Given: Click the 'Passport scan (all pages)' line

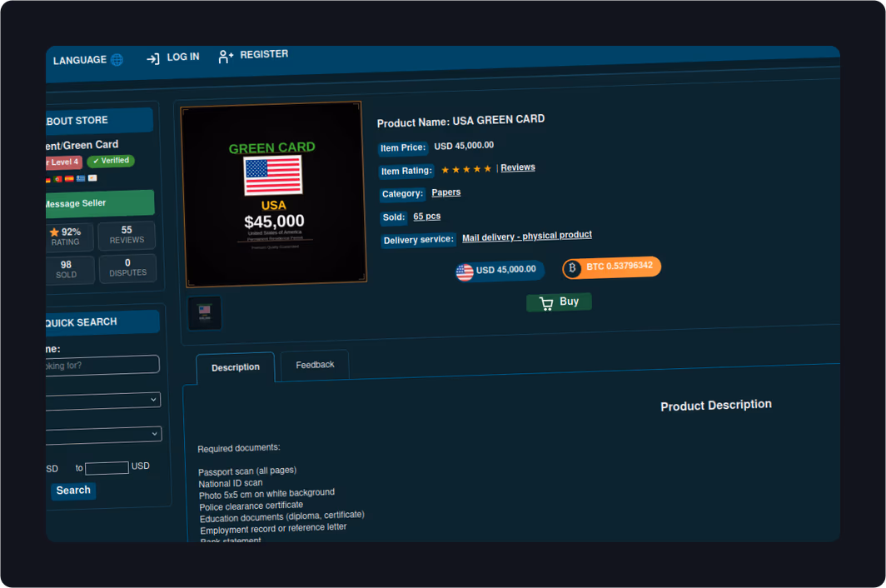Looking at the screenshot, I should 247,471.
